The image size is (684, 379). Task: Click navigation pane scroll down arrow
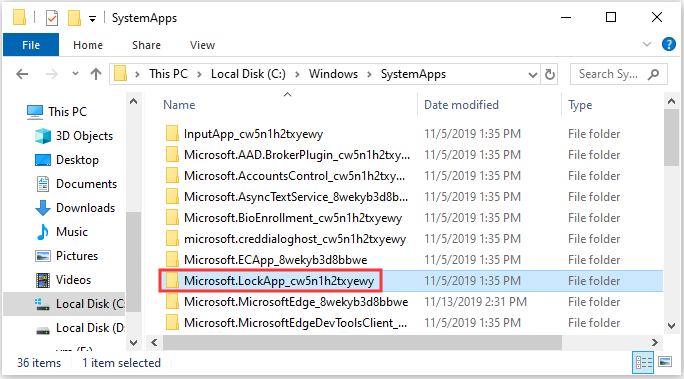click(x=133, y=343)
